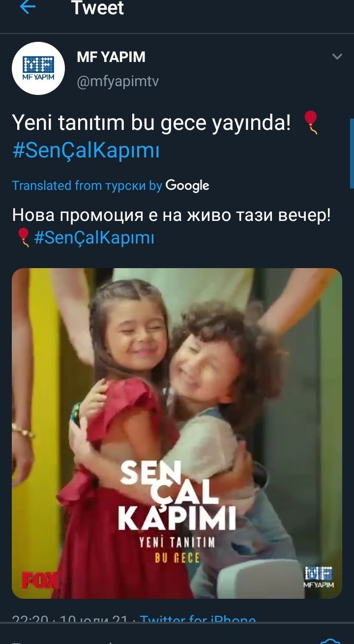This screenshot has width=354, height=644.
Task: Open the @mfyapimtv handle
Action: pos(118,81)
